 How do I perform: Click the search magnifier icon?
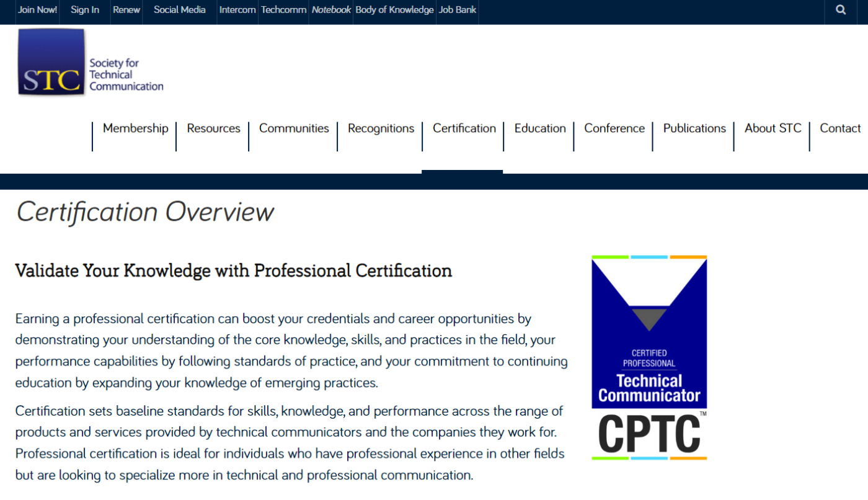(841, 10)
